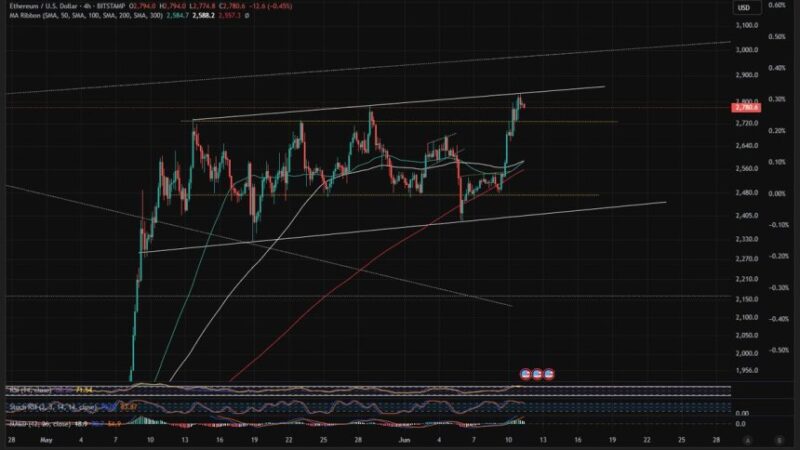Click the red 2,780.6 current price label

pos(746,108)
